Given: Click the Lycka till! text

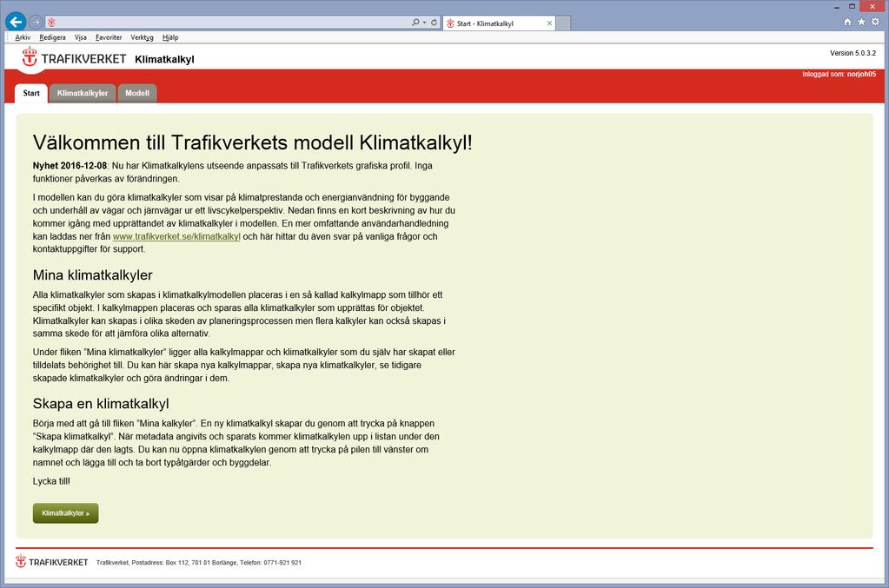Looking at the screenshot, I should click(x=51, y=481).
